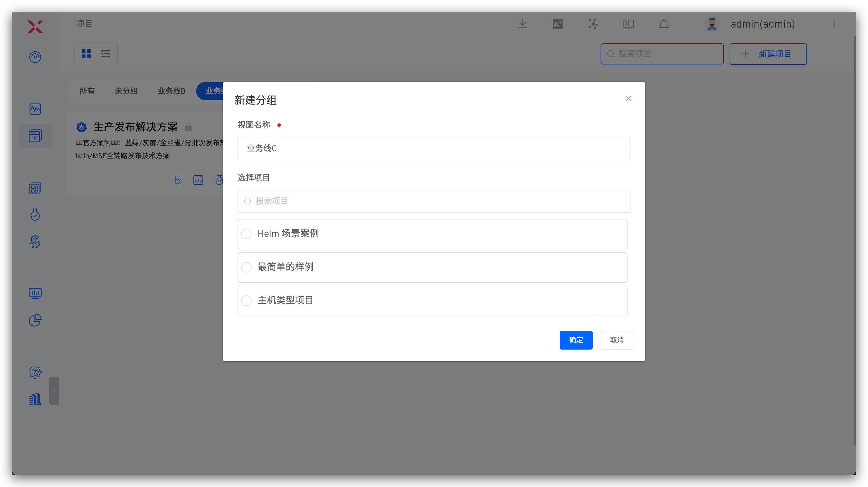The width and height of the screenshot is (868, 487).
Task: Expand the collapsed left sidebar
Action: point(54,390)
